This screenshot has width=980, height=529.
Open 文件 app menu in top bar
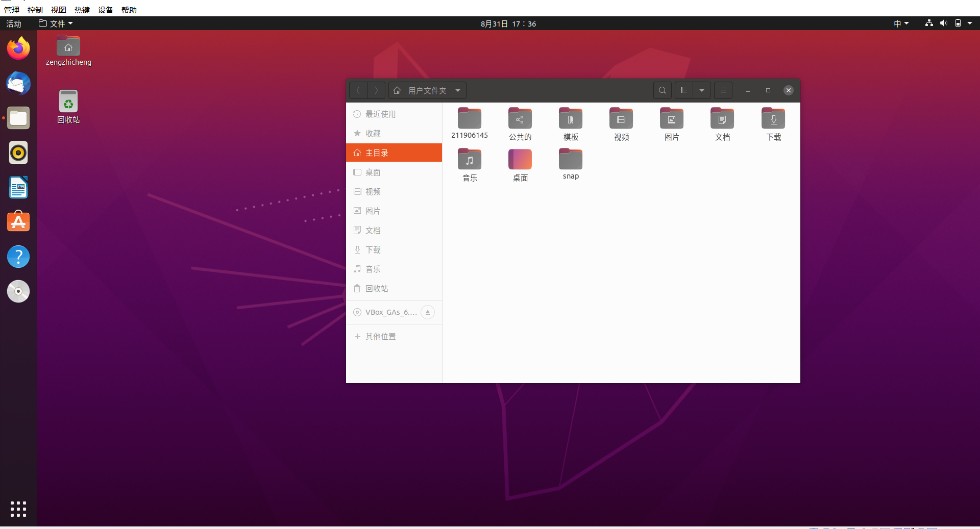56,23
